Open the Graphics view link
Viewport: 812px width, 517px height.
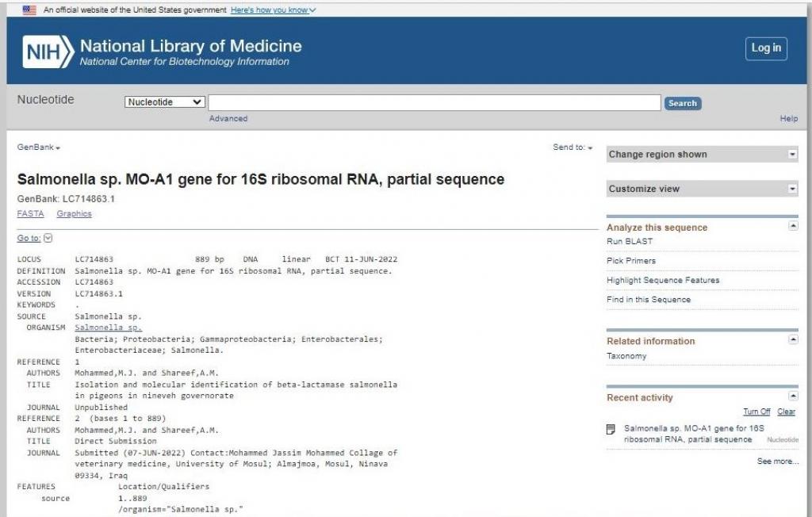(x=74, y=214)
